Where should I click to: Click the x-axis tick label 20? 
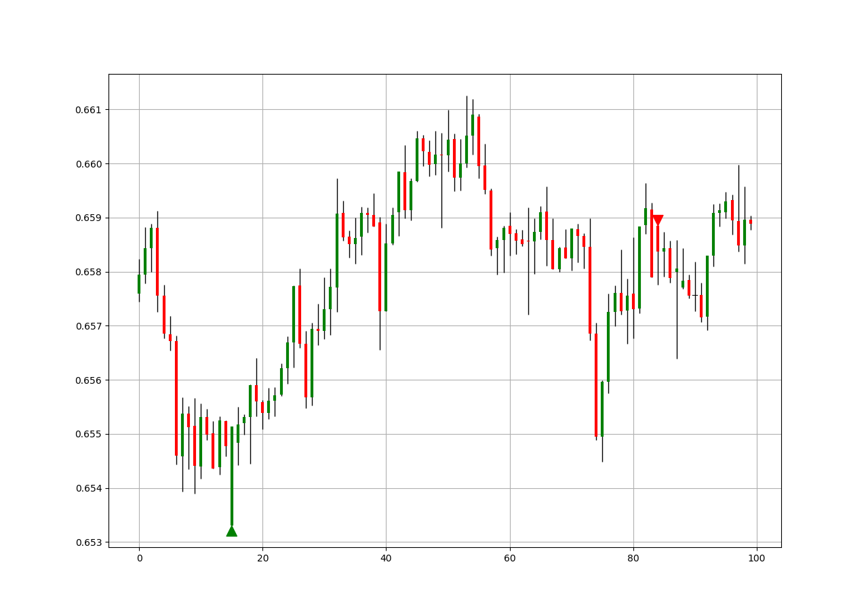(262, 558)
